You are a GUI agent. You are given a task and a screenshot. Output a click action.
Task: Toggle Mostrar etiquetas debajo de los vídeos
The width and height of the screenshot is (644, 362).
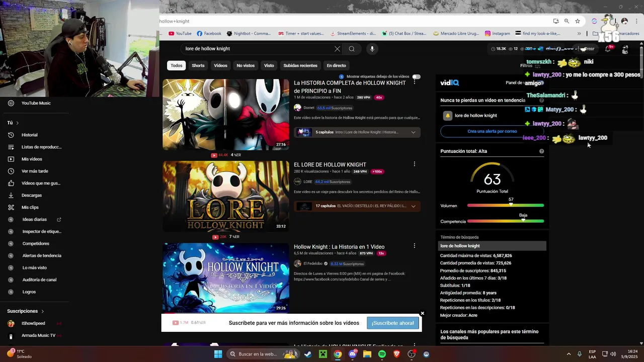[416, 76]
